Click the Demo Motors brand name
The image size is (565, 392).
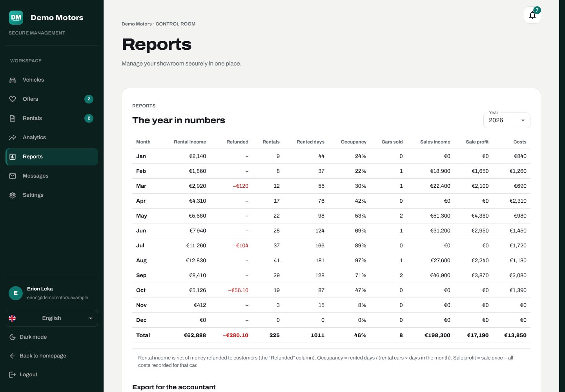point(57,18)
